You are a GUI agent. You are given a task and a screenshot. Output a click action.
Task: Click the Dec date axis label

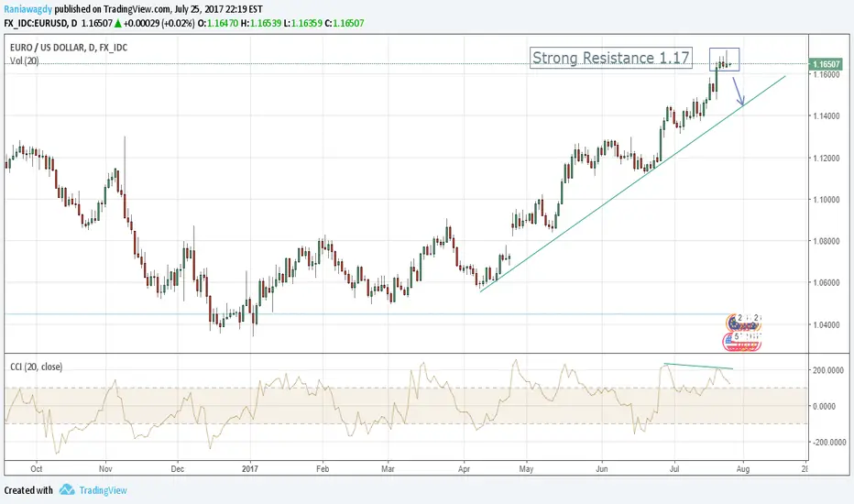pos(178,468)
